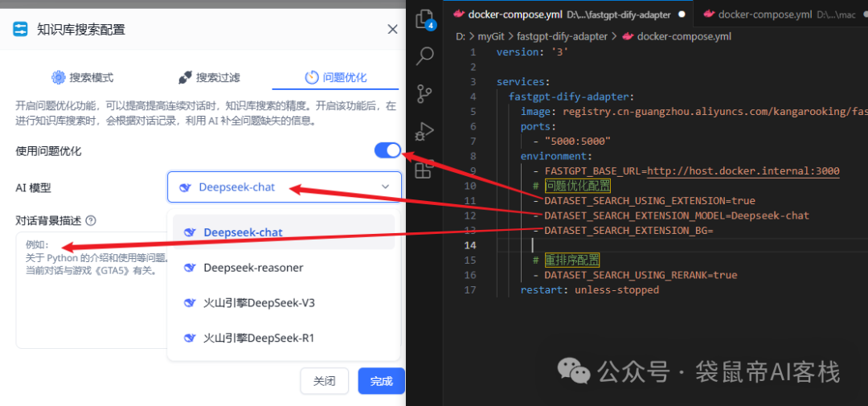Click the line DATASET_SEARCH_EXTENSION_MODEL=Deepseek-chat

677,215
